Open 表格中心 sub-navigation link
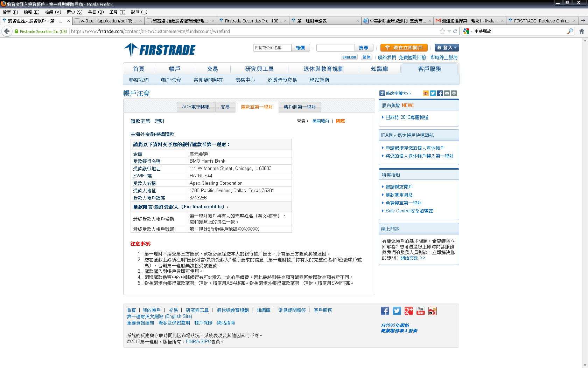 click(245, 80)
